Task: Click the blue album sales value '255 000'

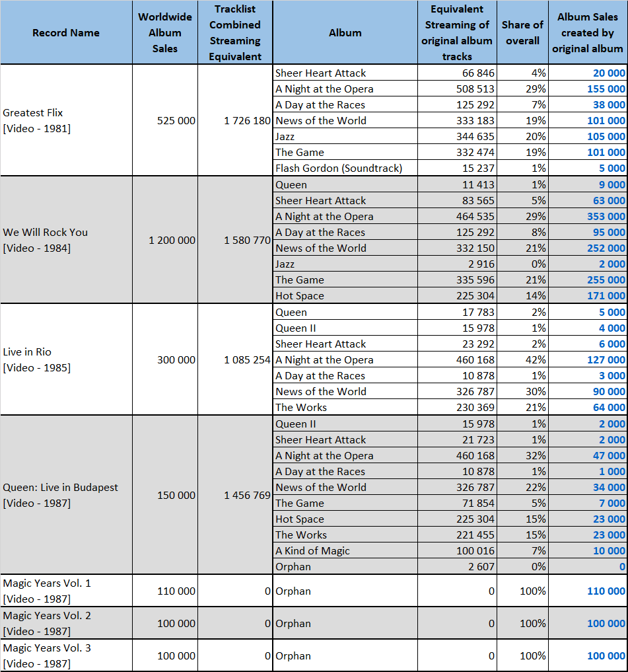Action: click(606, 280)
